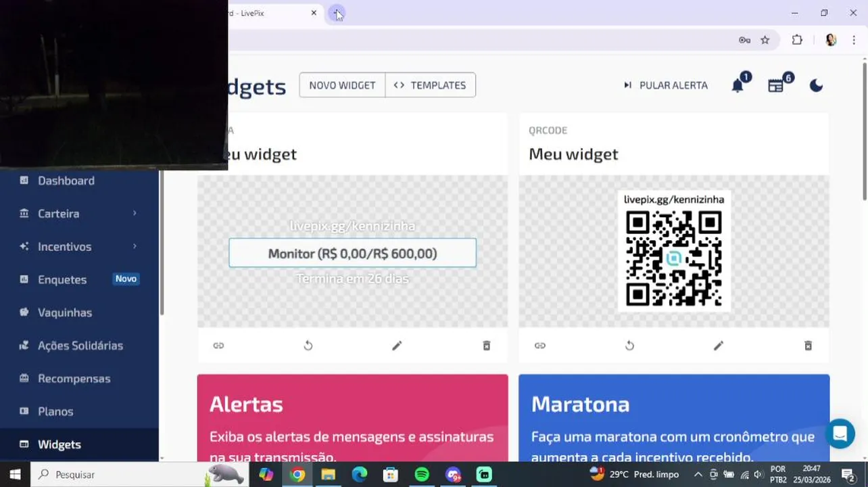Open Chrome three-dot menu
Screen dimensions: 868x487
(854, 40)
